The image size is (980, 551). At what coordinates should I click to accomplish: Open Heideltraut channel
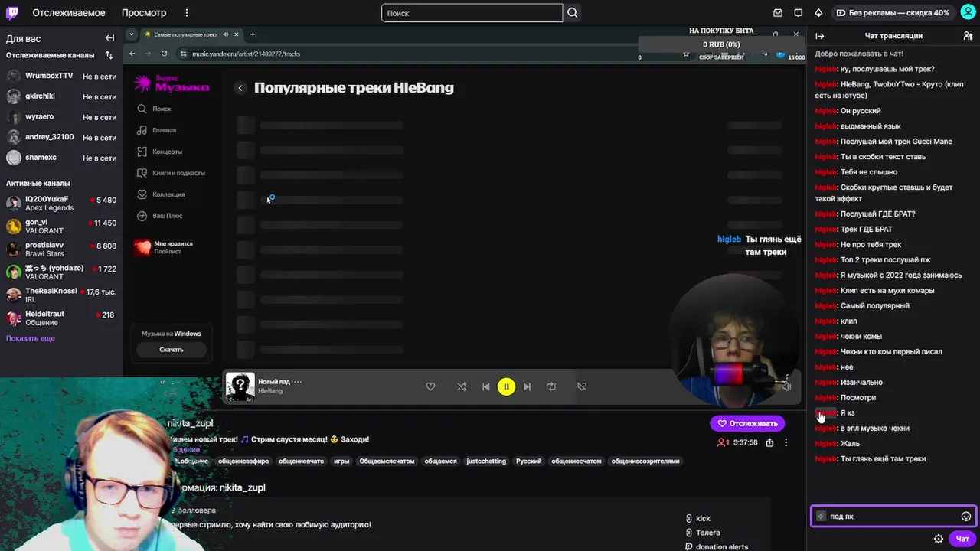61,318
